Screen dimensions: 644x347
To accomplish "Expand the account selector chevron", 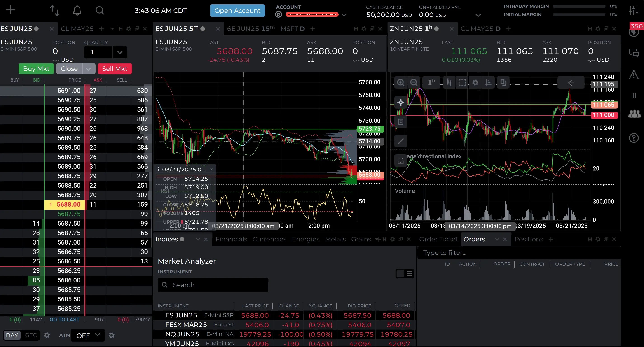I will (x=344, y=15).
